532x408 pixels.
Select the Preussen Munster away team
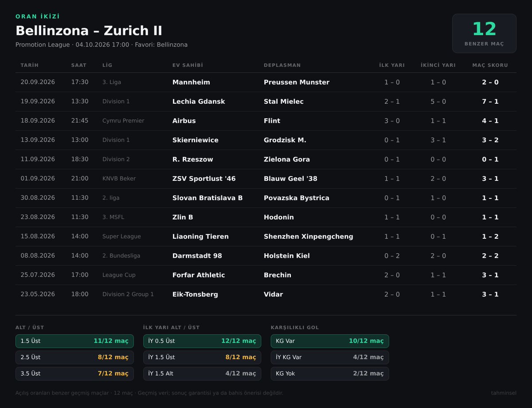[297, 82]
